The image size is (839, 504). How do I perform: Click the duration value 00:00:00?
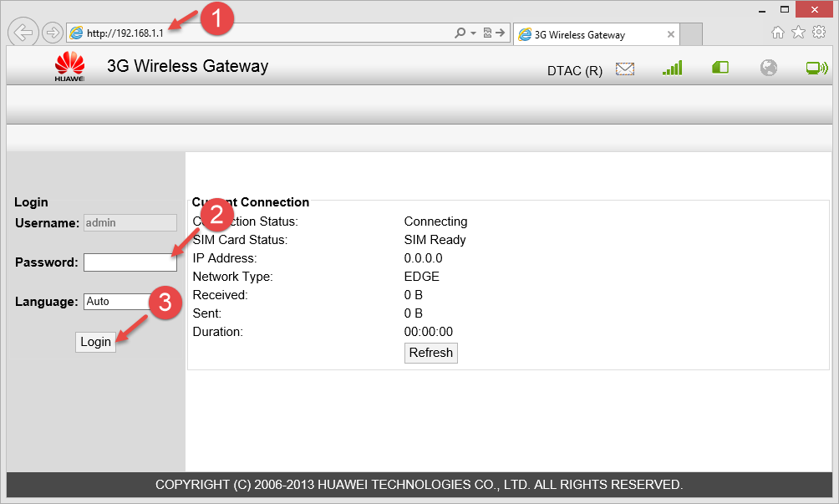point(429,332)
